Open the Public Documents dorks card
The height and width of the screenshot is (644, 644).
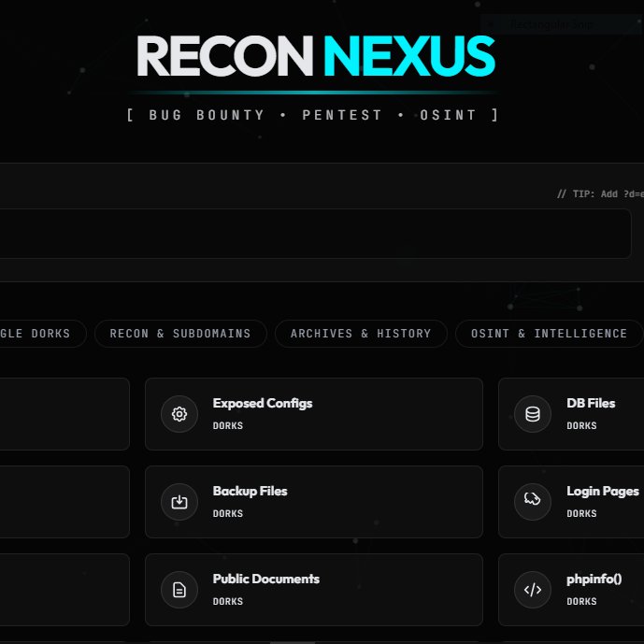tap(314, 590)
